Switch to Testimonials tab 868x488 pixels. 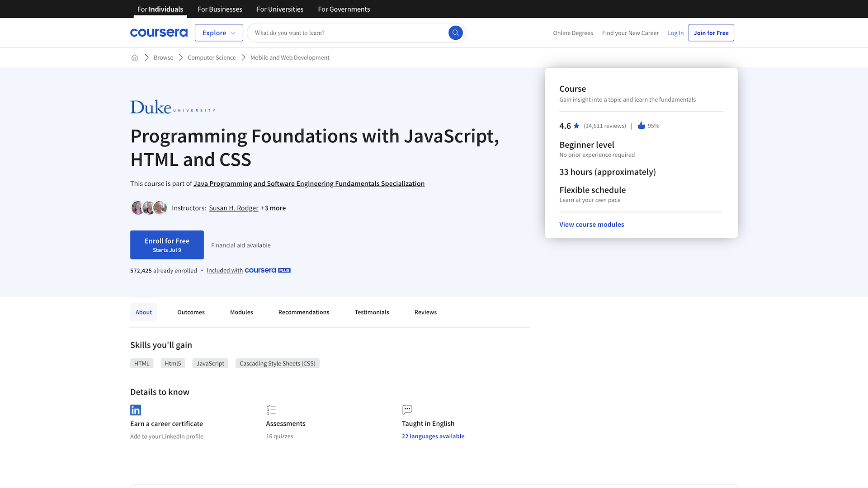click(x=372, y=312)
